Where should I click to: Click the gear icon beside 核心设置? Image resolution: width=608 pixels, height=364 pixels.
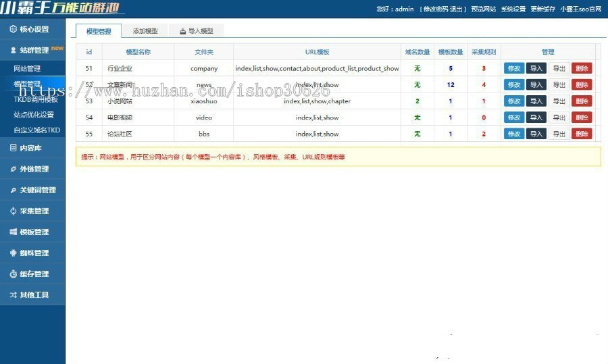pyautogui.click(x=14, y=29)
